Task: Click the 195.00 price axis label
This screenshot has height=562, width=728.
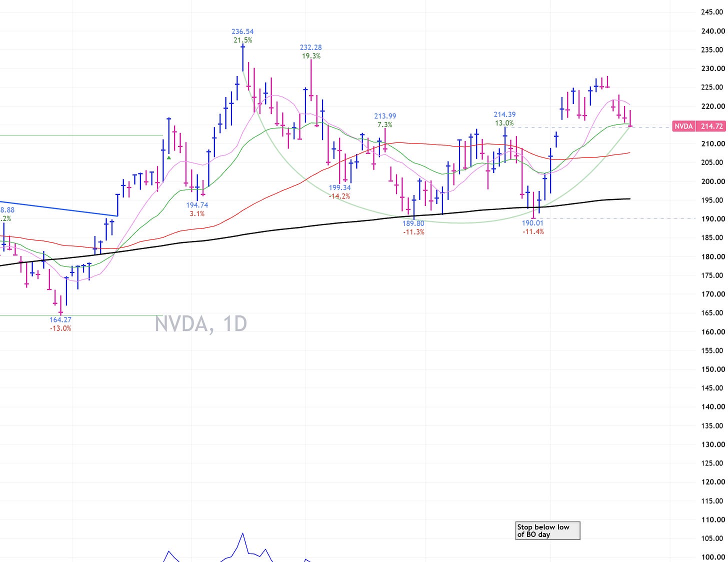Action: (x=712, y=200)
